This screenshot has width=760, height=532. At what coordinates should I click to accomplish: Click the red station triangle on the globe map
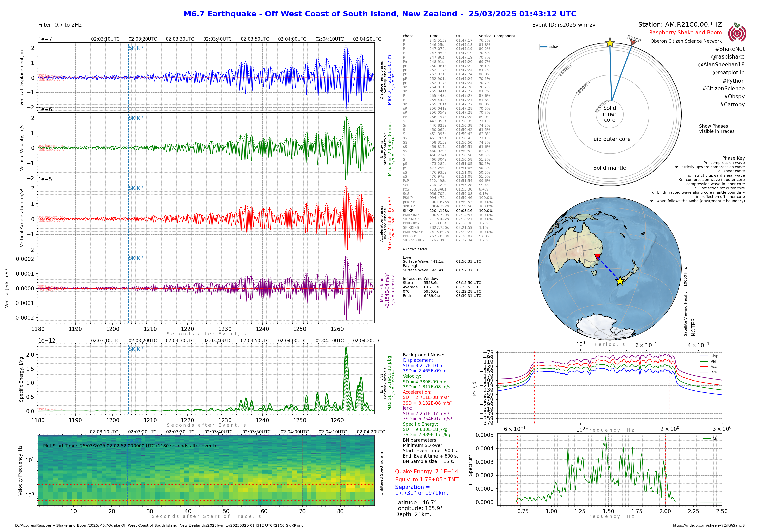point(597,257)
